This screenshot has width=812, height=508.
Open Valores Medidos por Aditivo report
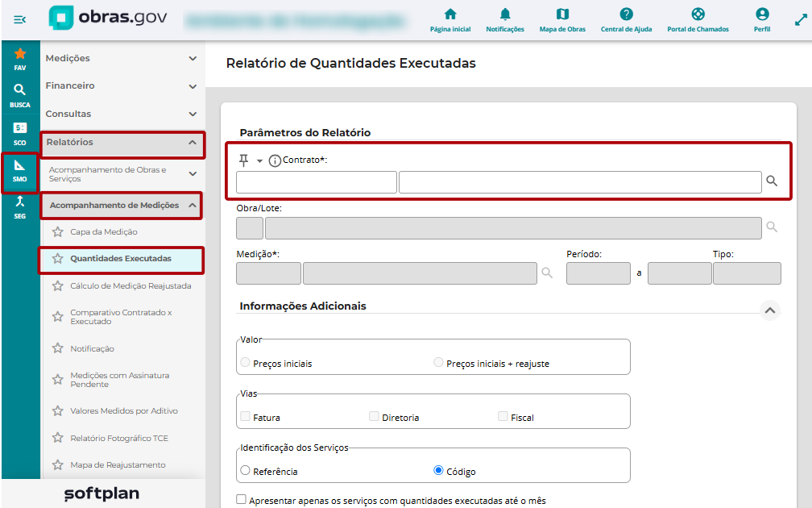[x=124, y=410]
